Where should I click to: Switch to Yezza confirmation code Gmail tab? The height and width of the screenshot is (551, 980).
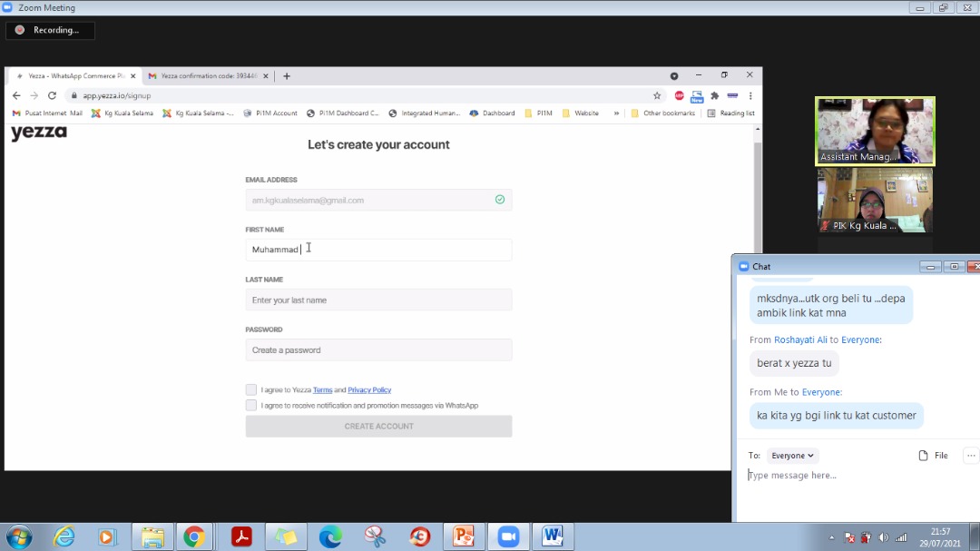tap(209, 76)
